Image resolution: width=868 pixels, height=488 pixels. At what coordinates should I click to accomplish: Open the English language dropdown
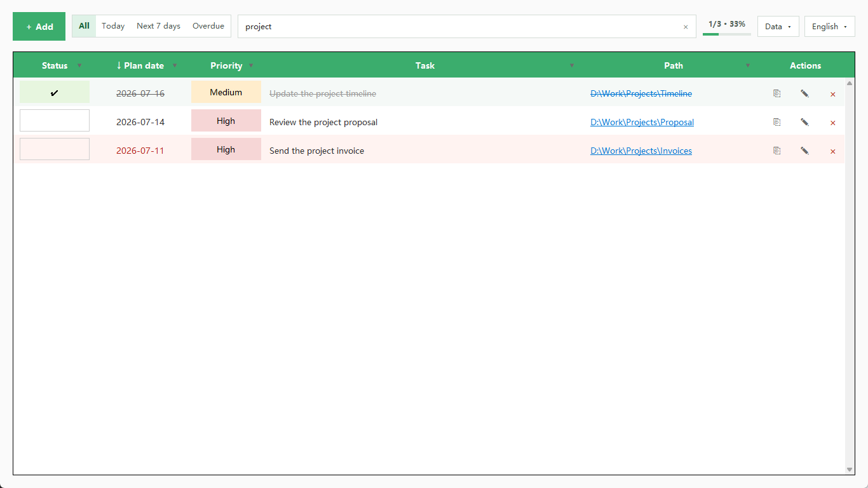(x=829, y=27)
